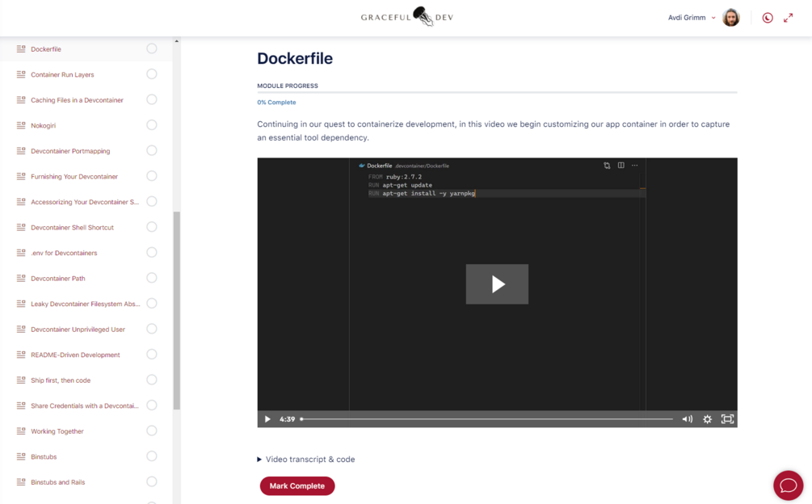This screenshot has width=812, height=504.
Task: Click lesson icon beside Binstubs lesson
Action: click(x=21, y=456)
